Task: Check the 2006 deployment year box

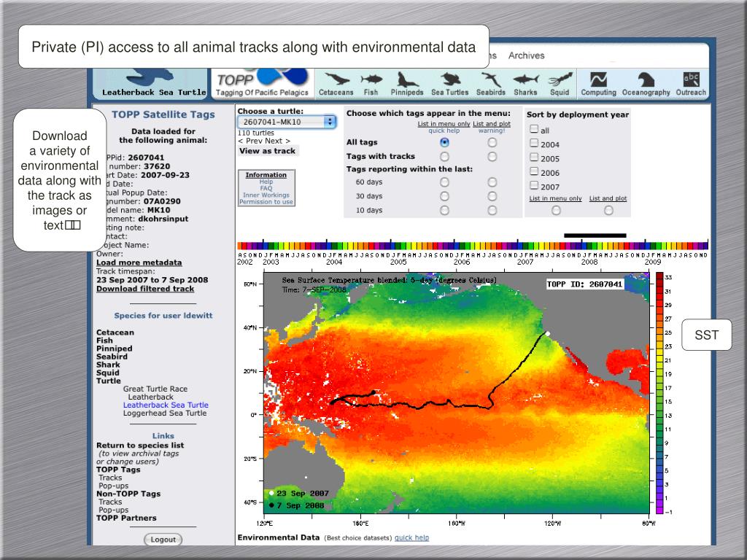Action: tap(534, 171)
